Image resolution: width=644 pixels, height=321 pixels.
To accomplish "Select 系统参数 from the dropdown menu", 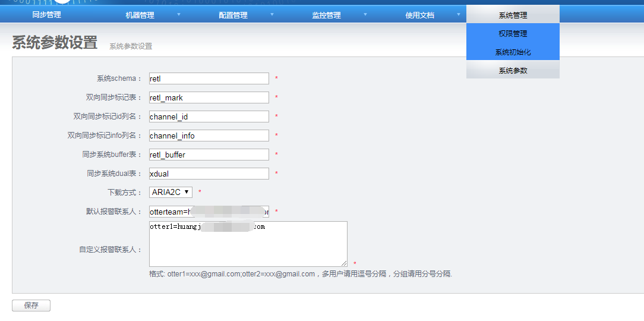I will coord(513,70).
